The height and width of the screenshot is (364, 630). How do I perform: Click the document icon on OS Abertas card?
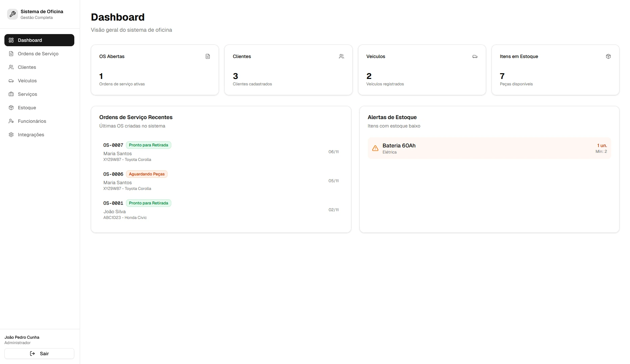[208, 56]
